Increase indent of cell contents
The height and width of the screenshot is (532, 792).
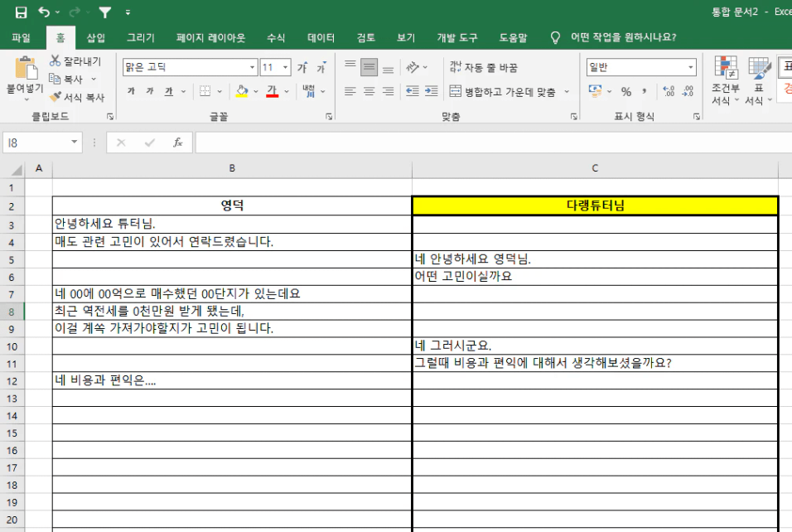[431, 91]
